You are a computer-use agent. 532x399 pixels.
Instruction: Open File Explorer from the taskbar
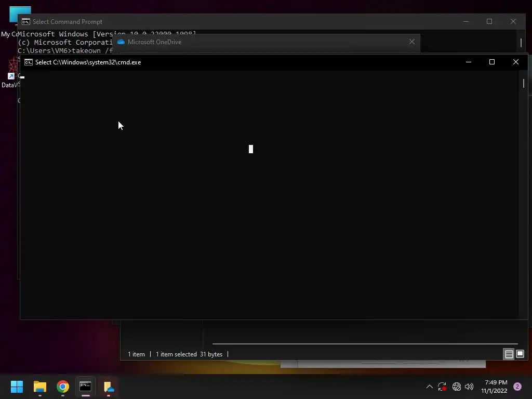pyautogui.click(x=39, y=387)
